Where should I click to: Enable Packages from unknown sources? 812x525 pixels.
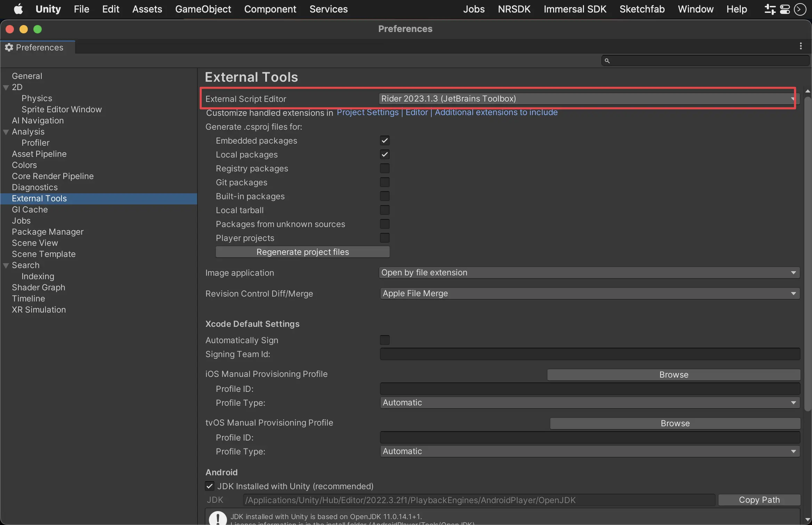(x=384, y=224)
